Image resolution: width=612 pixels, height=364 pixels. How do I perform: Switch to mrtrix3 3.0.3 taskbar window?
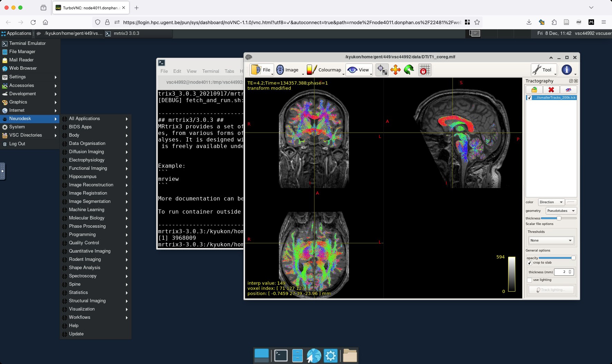pyautogui.click(x=138, y=33)
